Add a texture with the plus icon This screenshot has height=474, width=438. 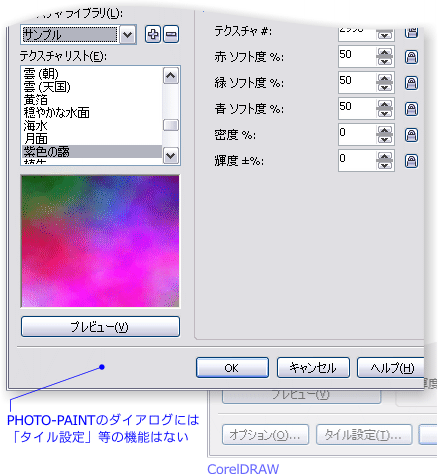(153, 34)
